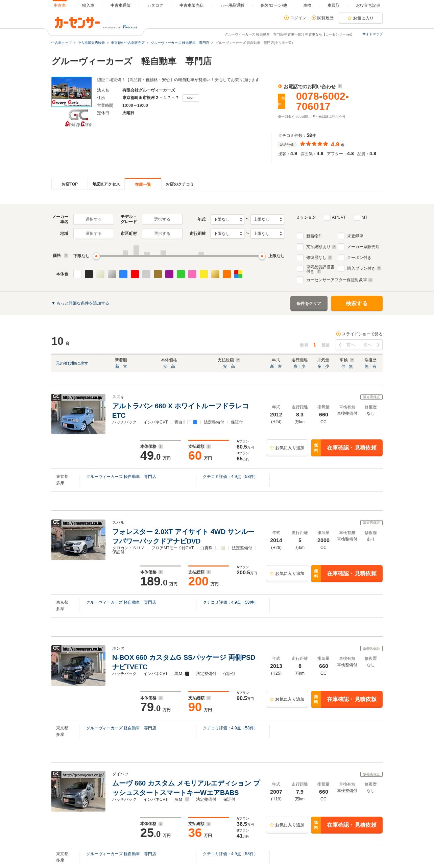Click help icon beside 車両品質評価書付き
This screenshot has height=868, width=434.
[x=319, y=271]
